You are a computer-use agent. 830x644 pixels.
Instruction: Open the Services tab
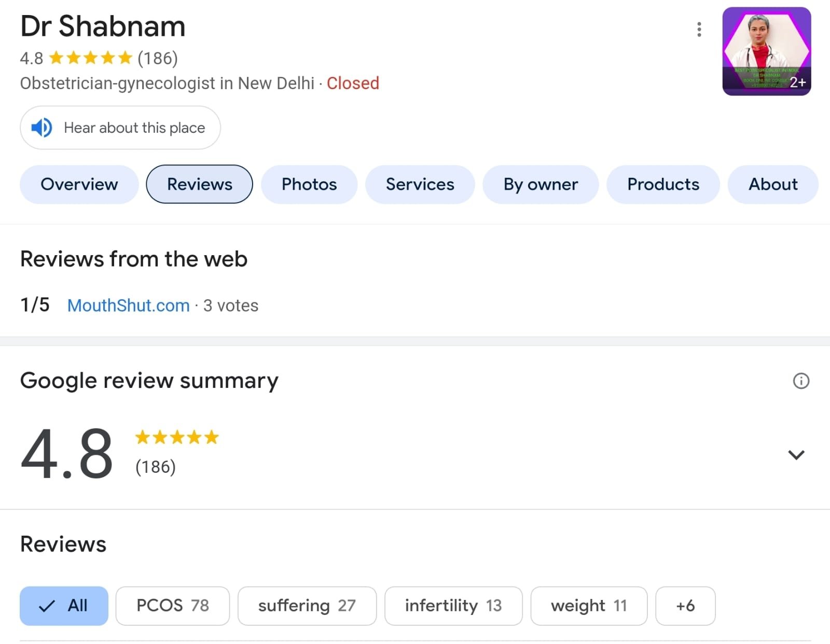(x=420, y=185)
